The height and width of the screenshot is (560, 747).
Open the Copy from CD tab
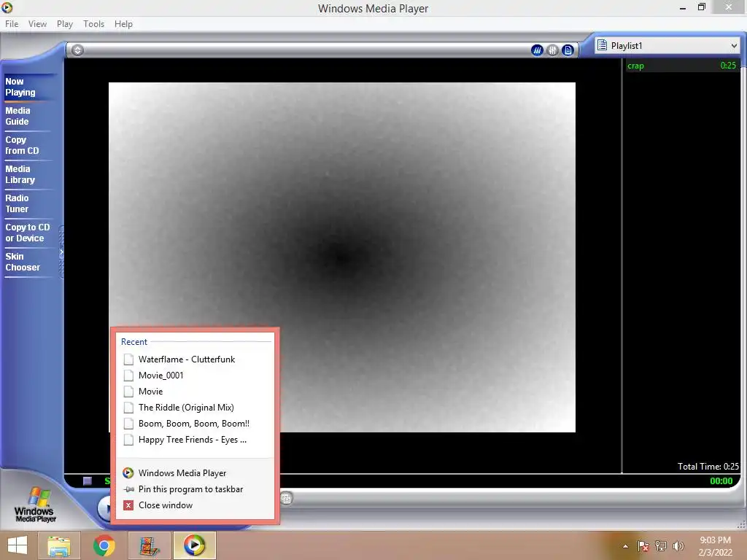[28, 145]
